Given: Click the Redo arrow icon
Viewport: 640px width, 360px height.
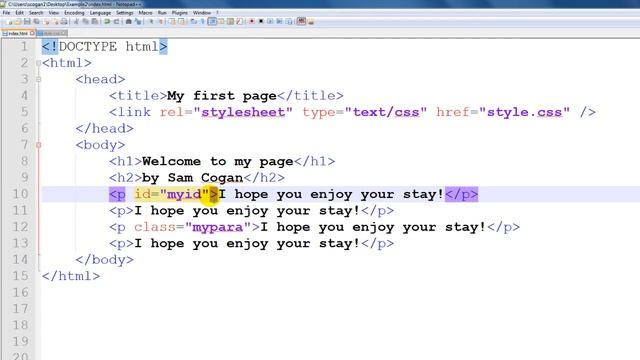Looking at the screenshot, I should click(116, 21).
